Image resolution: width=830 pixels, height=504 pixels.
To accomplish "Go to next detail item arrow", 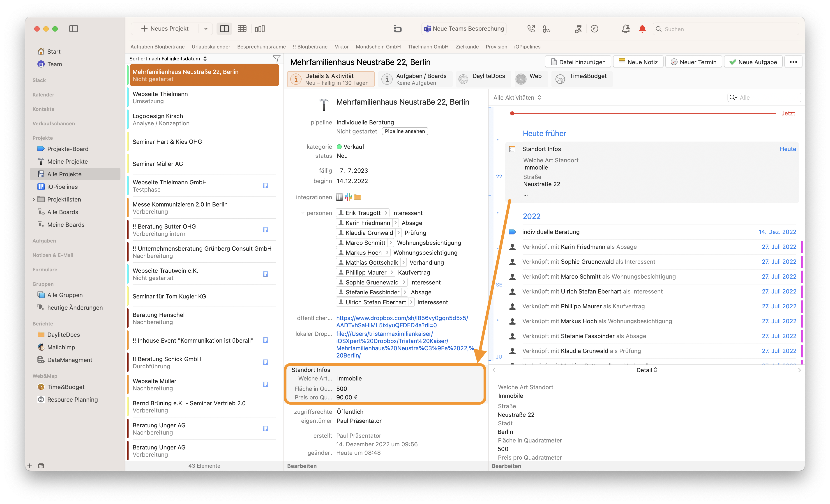I will pyautogui.click(x=799, y=370).
